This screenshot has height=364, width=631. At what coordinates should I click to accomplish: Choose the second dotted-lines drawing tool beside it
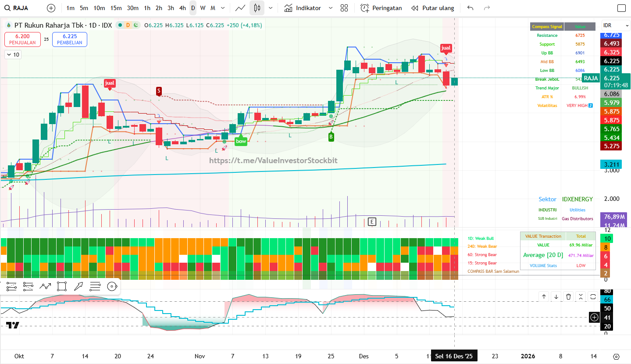point(28,286)
